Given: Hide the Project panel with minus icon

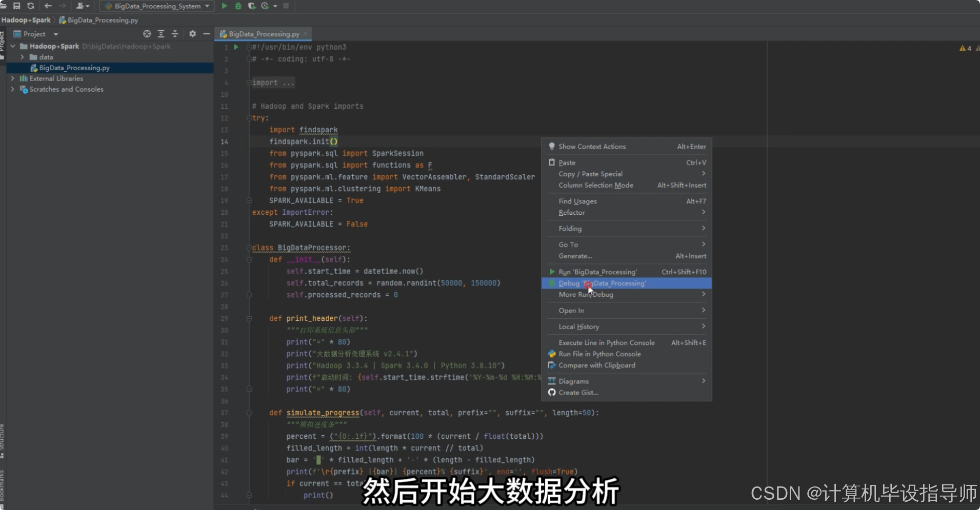Looking at the screenshot, I should [x=206, y=34].
